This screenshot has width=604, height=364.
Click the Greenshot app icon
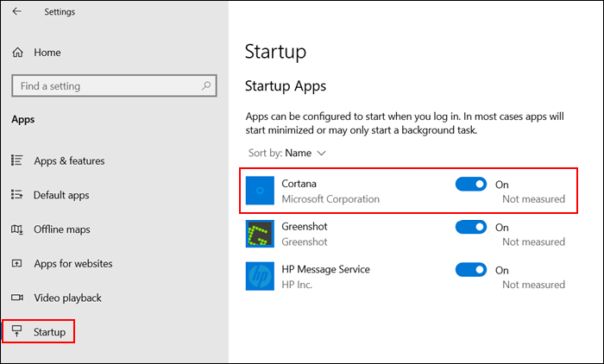point(260,234)
